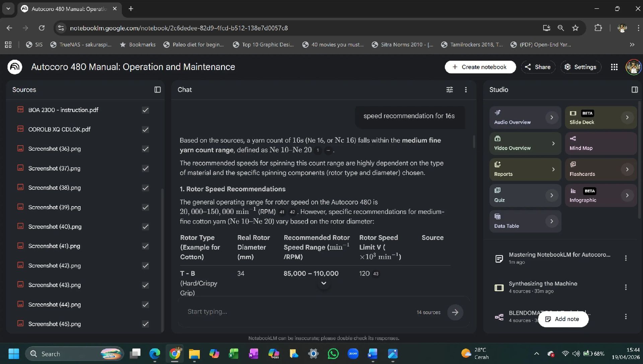Open File Explorer from taskbar
The width and height of the screenshot is (643, 364).
[x=194, y=354]
